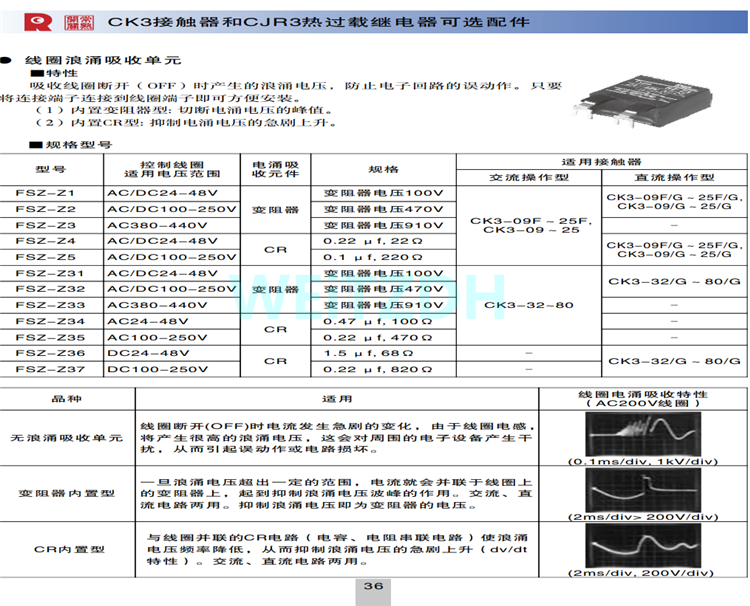Click the AC24-48V voltage cell
The image size is (750, 606).
pos(148,321)
